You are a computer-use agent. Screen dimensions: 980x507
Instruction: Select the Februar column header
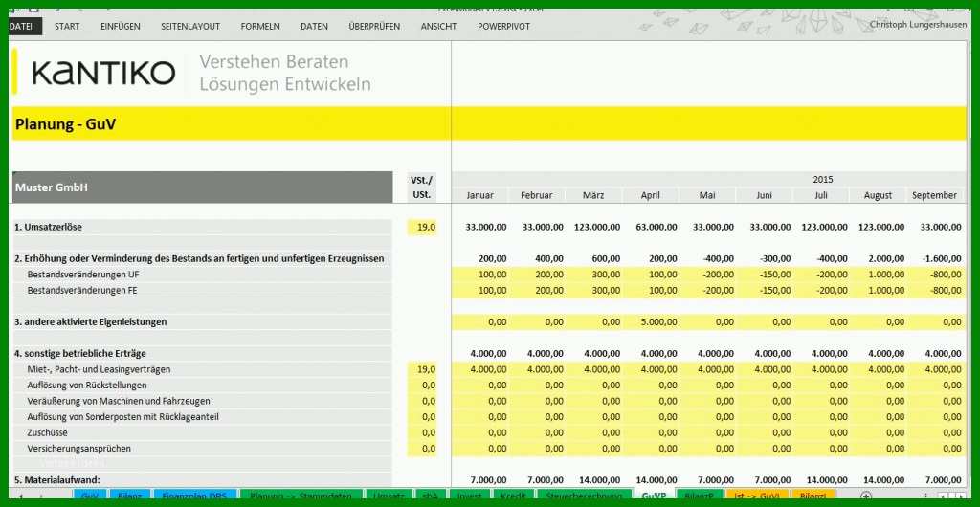(x=536, y=195)
